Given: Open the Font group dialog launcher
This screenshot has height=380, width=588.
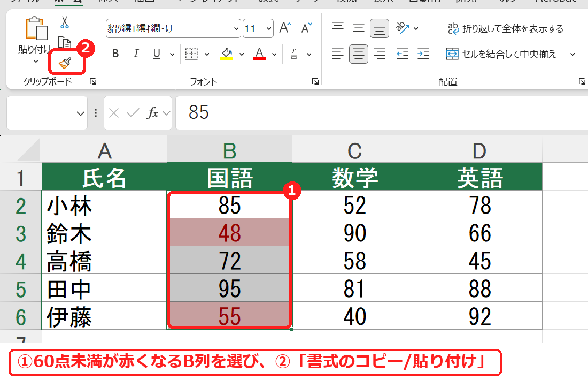Looking at the screenshot, I should [x=315, y=81].
